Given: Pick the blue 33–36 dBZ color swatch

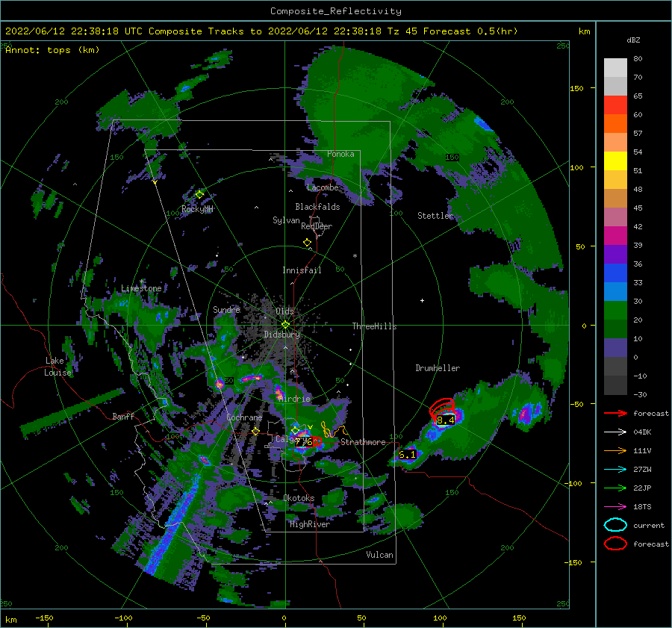Looking at the screenshot, I should 615,273.
